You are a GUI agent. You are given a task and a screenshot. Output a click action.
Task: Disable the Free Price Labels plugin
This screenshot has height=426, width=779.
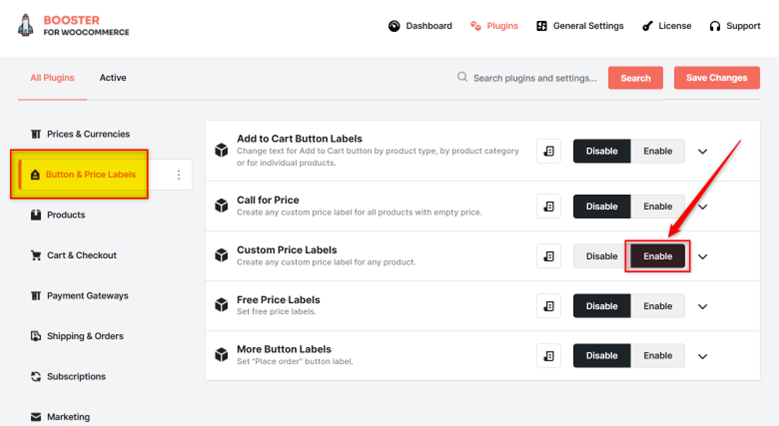(602, 306)
